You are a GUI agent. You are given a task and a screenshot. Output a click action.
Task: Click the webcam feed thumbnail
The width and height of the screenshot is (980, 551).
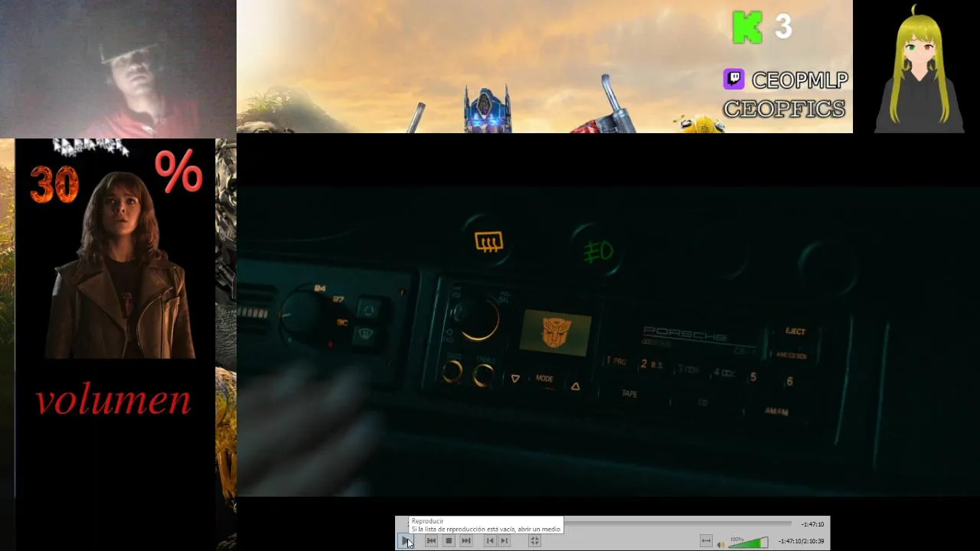pyautogui.click(x=118, y=69)
